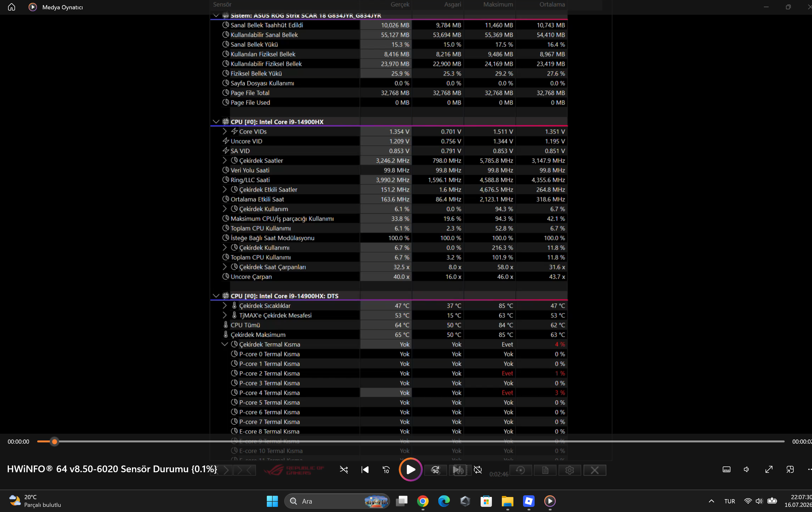The width and height of the screenshot is (812, 512).
Task: Switch the TUR keyboard language
Action: 730,501
